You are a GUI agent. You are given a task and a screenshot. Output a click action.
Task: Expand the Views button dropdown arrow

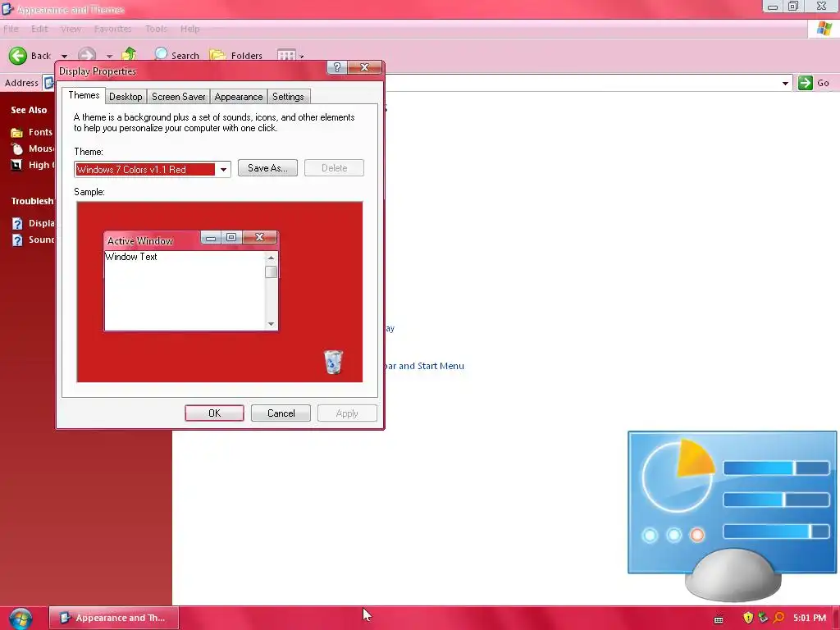click(302, 57)
